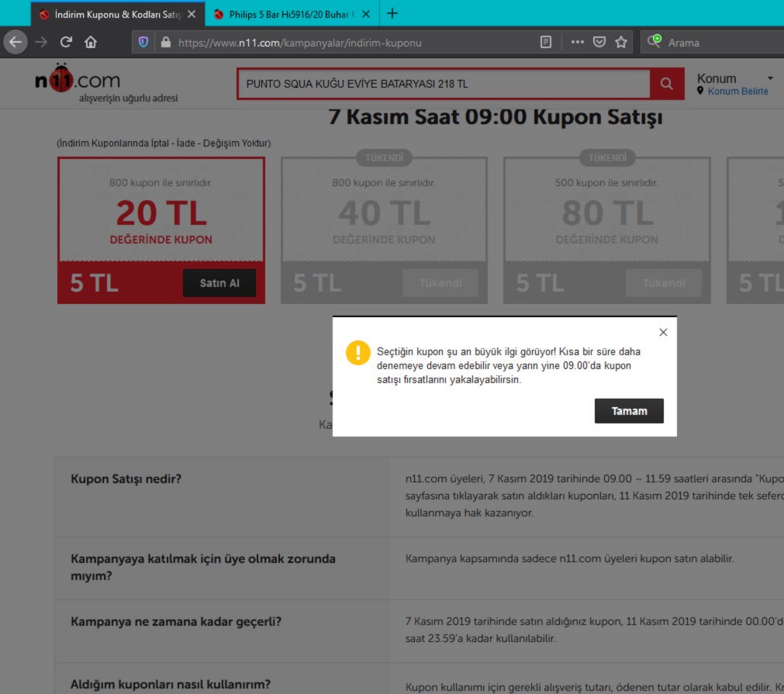784x694 pixels.
Task: Click the Tamam button in dialog
Action: [x=629, y=411]
